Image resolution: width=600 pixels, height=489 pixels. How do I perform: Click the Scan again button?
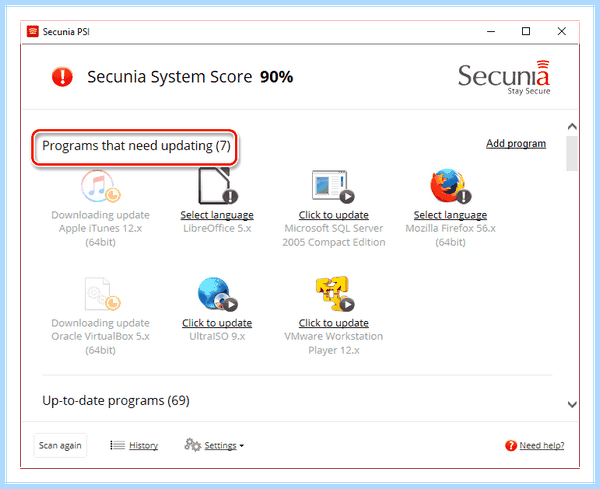(x=60, y=445)
